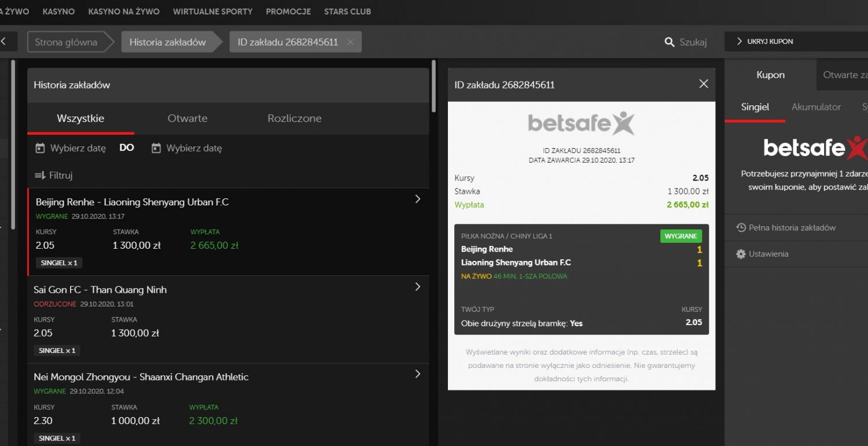Click the Beijing Renhe - Liaoning Shenyang Urban F.C title
The image size is (868, 446).
point(133,202)
